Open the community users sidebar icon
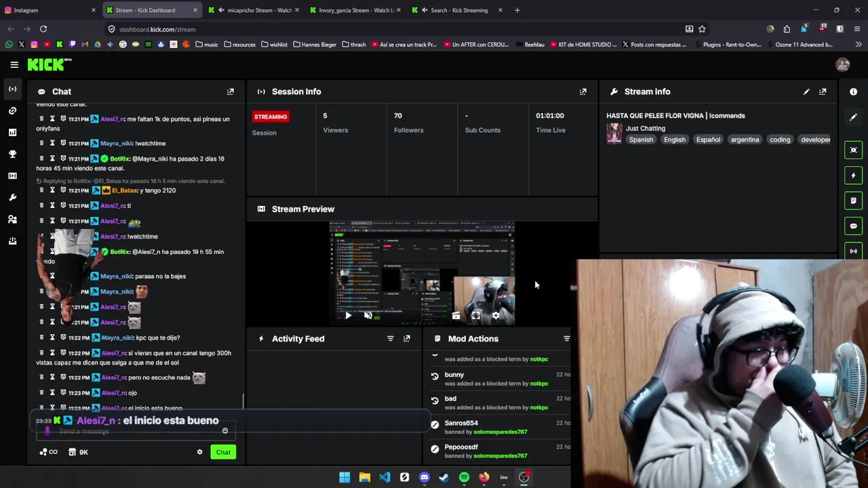This screenshot has width=868, height=488. point(12,219)
